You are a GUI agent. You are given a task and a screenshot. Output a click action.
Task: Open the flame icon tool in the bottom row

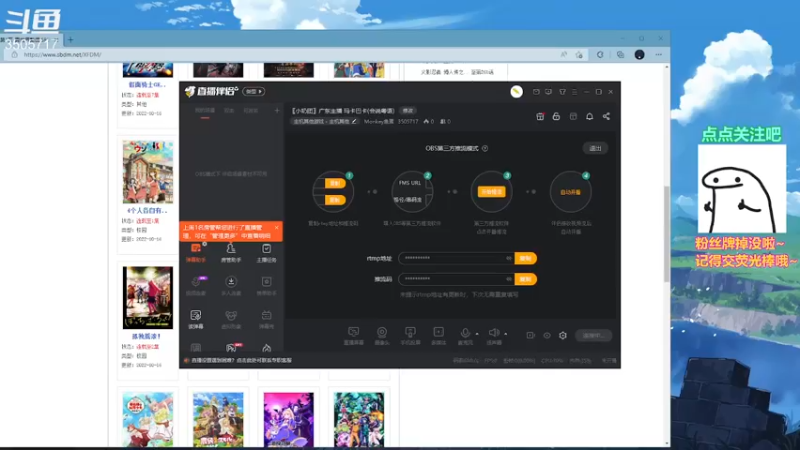(x=266, y=348)
